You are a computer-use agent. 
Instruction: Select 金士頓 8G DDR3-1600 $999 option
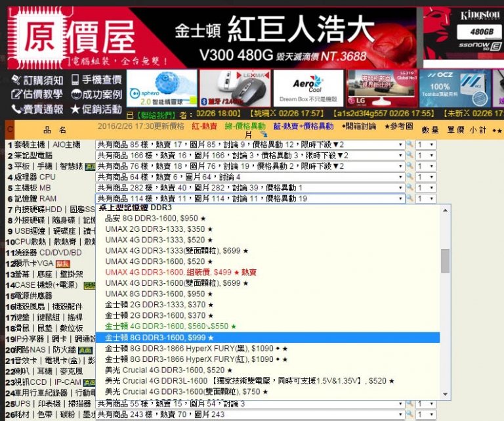click(x=268, y=338)
